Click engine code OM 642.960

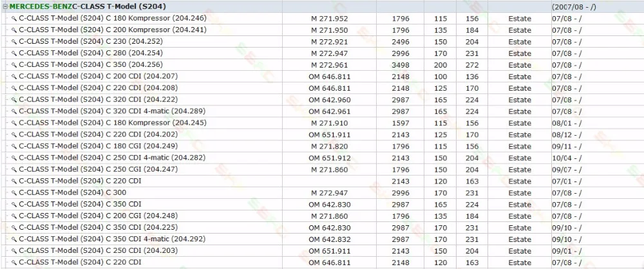coord(329,100)
